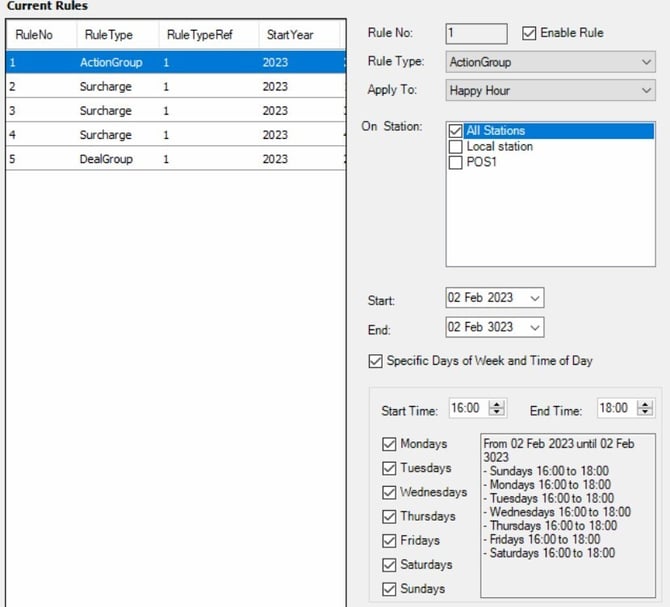This screenshot has width=670, height=607.
Task: Select rule 2 Surcharge row
Action: coord(176,87)
